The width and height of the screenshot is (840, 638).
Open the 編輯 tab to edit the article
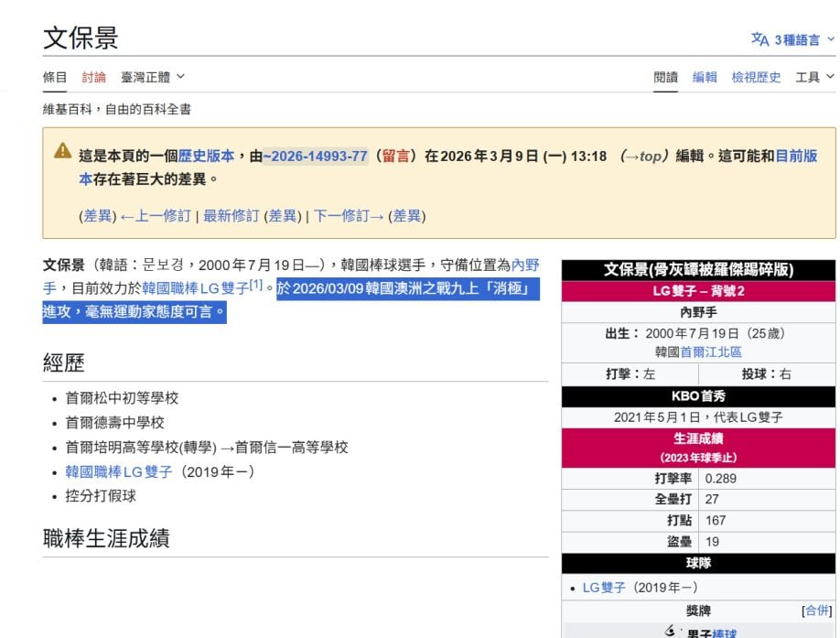pos(705,77)
